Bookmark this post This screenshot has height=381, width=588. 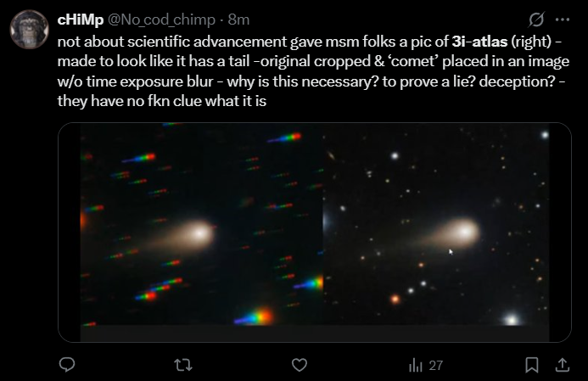click(532, 365)
